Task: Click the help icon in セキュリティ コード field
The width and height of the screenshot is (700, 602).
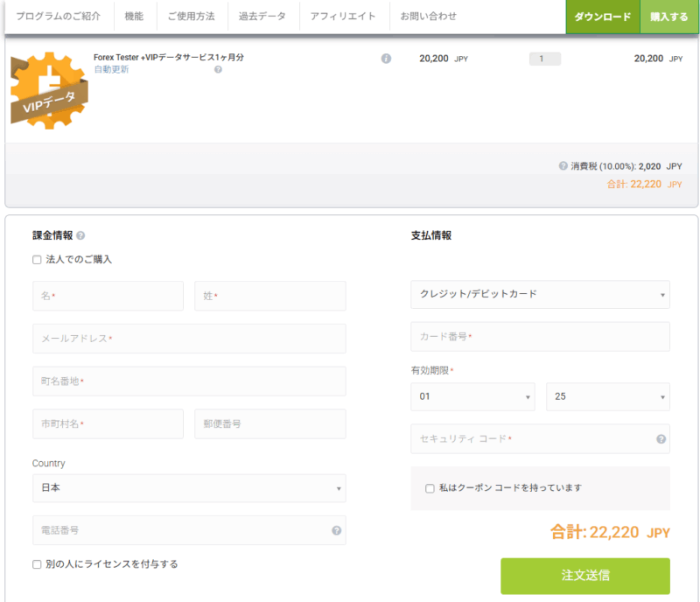Action: (661, 439)
